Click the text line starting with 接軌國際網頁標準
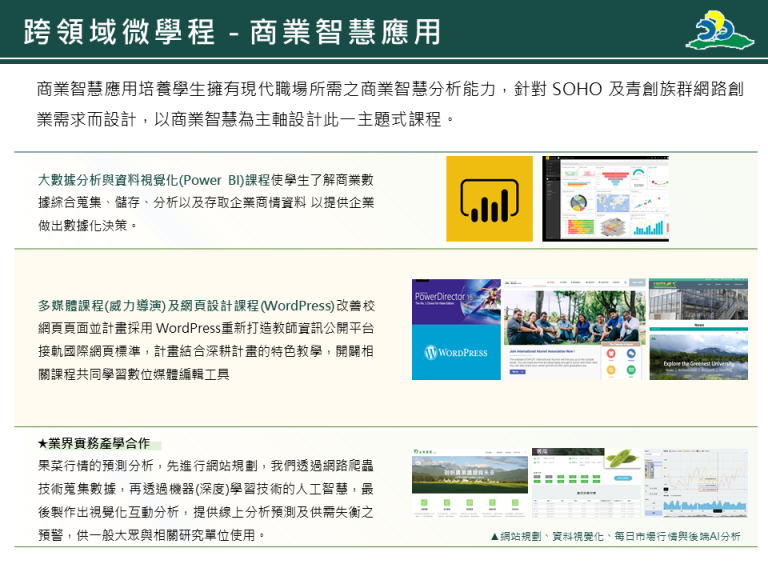The image size is (768, 576). click(x=205, y=351)
